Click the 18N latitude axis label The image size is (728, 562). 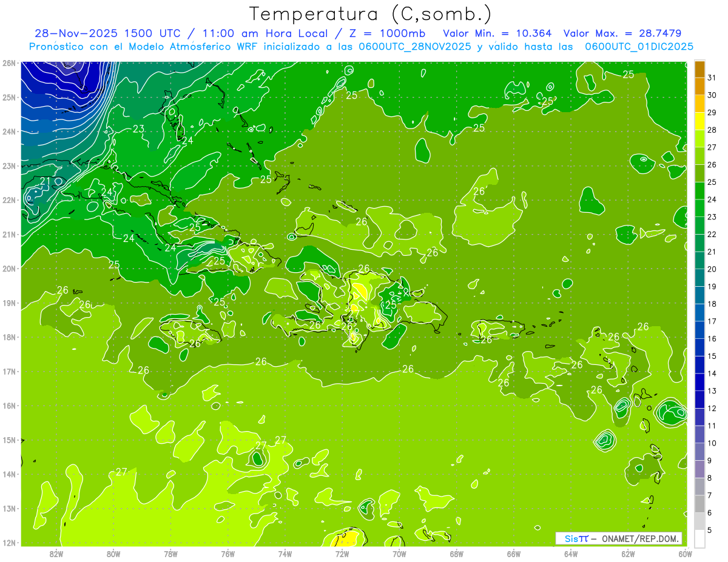[9, 337]
